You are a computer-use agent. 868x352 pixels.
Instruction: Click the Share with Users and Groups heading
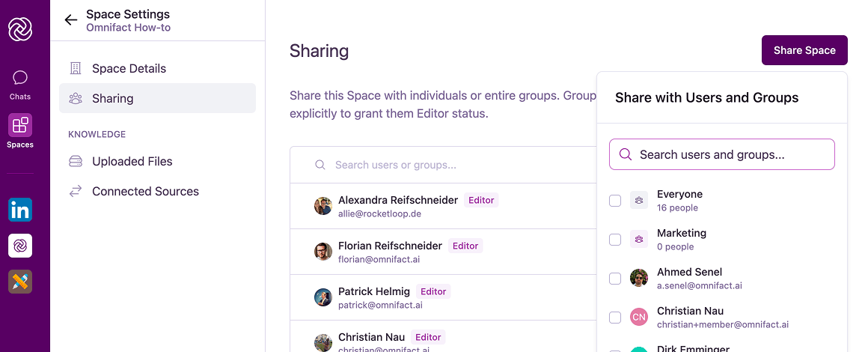[x=707, y=97]
